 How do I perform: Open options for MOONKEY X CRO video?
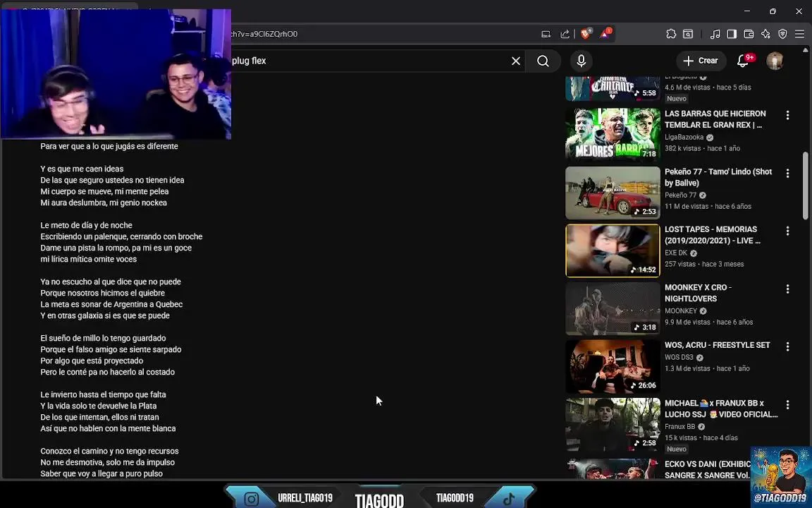click(x=787, y=289)
